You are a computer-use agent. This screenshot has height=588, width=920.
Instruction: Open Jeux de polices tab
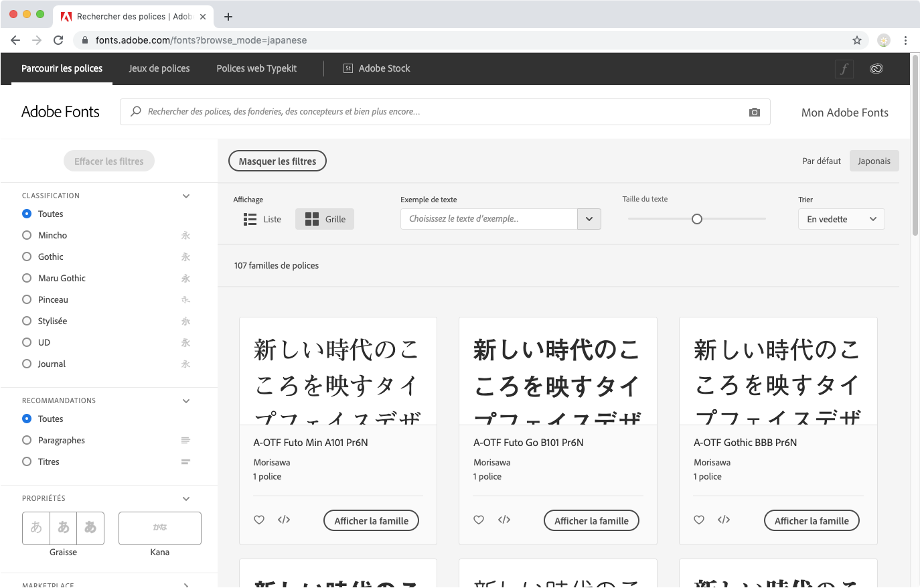pyautogui.click(x=159, y=68)
